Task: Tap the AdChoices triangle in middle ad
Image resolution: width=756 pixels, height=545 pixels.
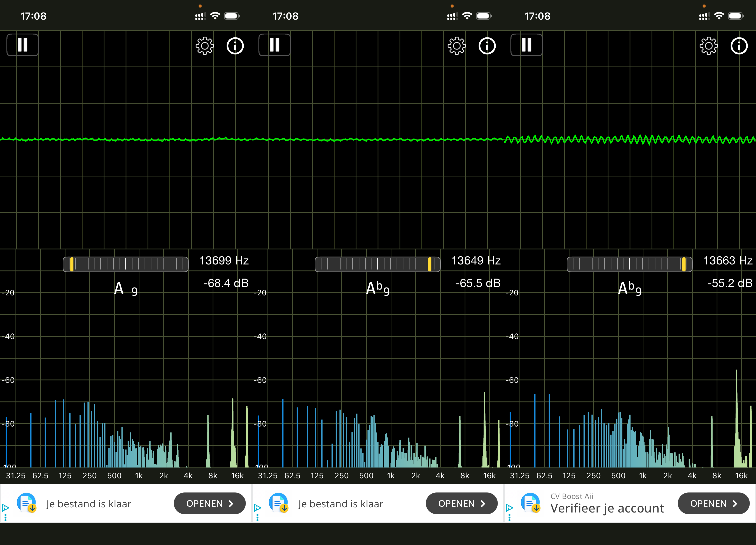Action: (257, 508)
